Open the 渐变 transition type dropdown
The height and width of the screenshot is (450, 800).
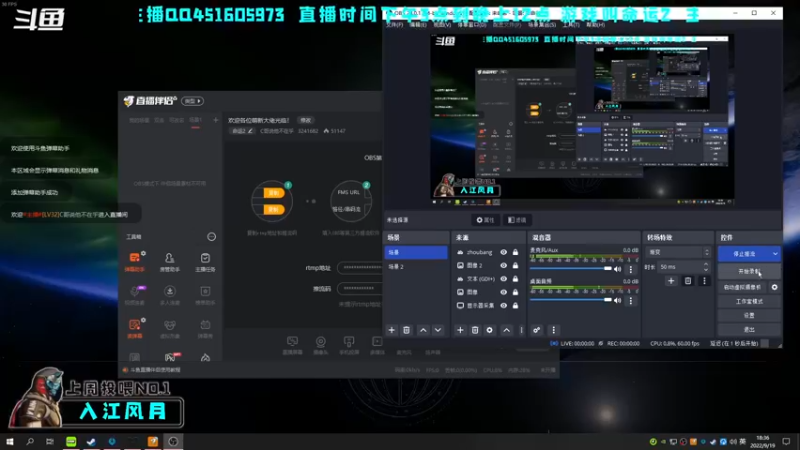click(x=678, y=252)
